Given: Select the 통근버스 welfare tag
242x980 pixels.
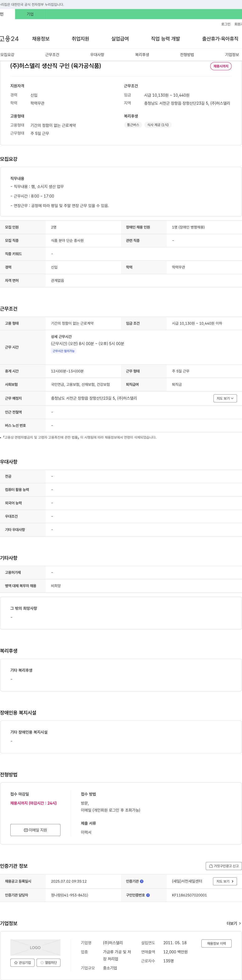Looking at the screenshot, I should 133,125.
